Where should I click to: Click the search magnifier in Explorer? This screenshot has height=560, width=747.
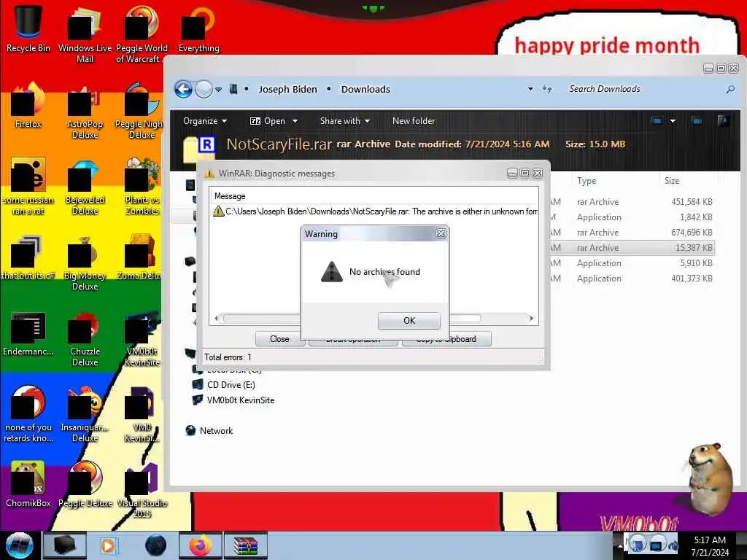pyautogui.click(x=729, y=89)
